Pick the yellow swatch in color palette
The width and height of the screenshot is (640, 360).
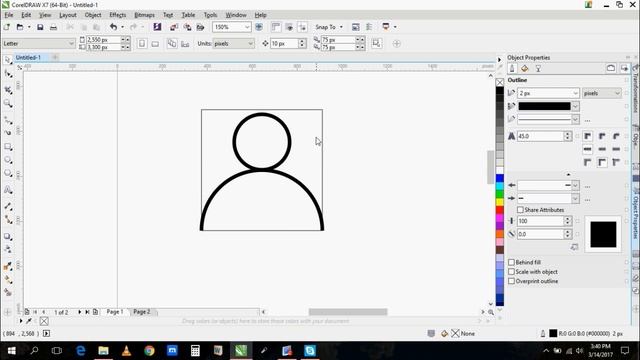(x=500, y=202)
